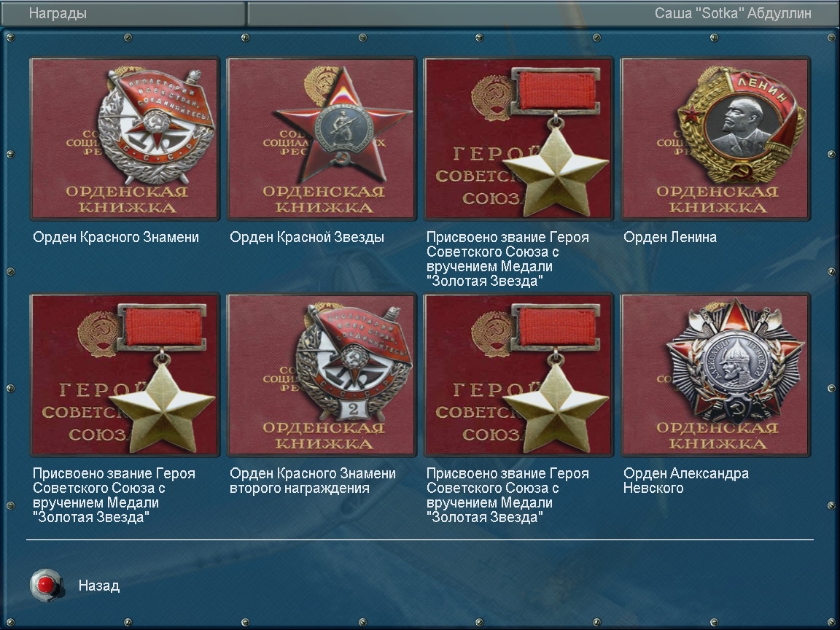The width and height of the screenshot is (840, 630).
Task: Select the Order of the Red Banner medal image
Action: (125, 139)
